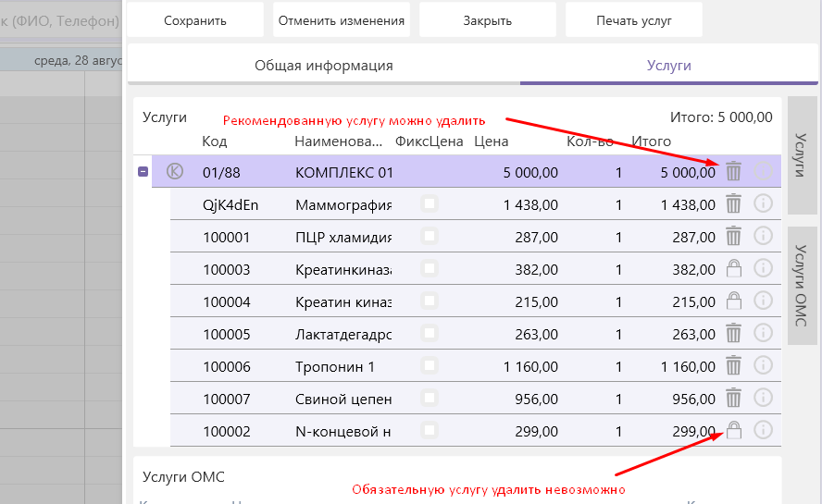Click the Код column header
This screenshot has width=822, height=504.
pos(215,141)
